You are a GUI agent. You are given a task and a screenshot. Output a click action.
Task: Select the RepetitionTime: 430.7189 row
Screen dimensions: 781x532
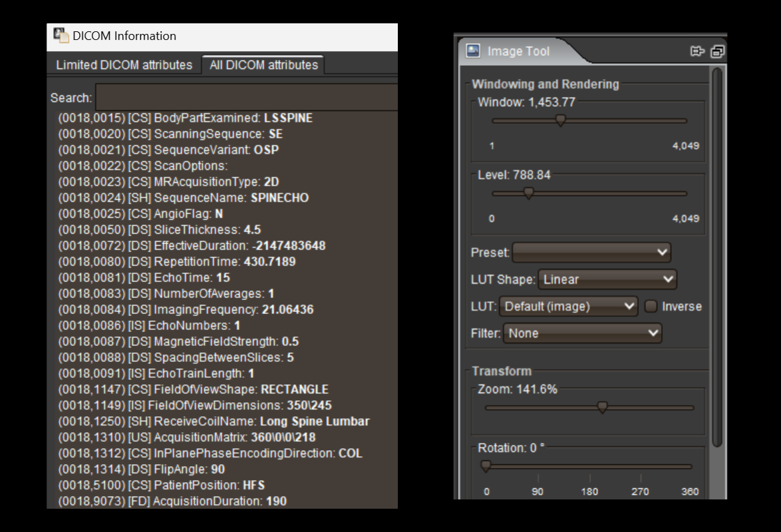(x=177, y=261)
